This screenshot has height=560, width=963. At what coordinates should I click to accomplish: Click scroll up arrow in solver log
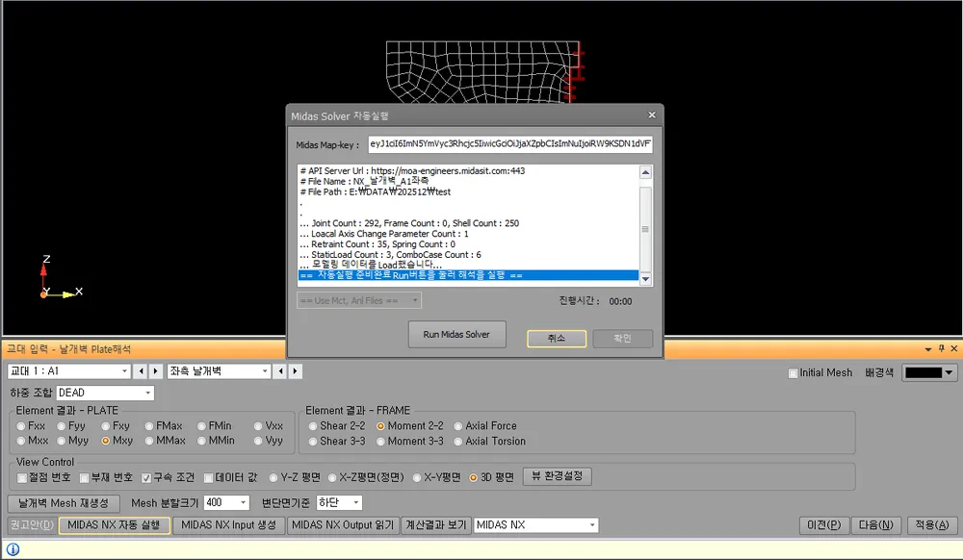click(x=645, y=172)
